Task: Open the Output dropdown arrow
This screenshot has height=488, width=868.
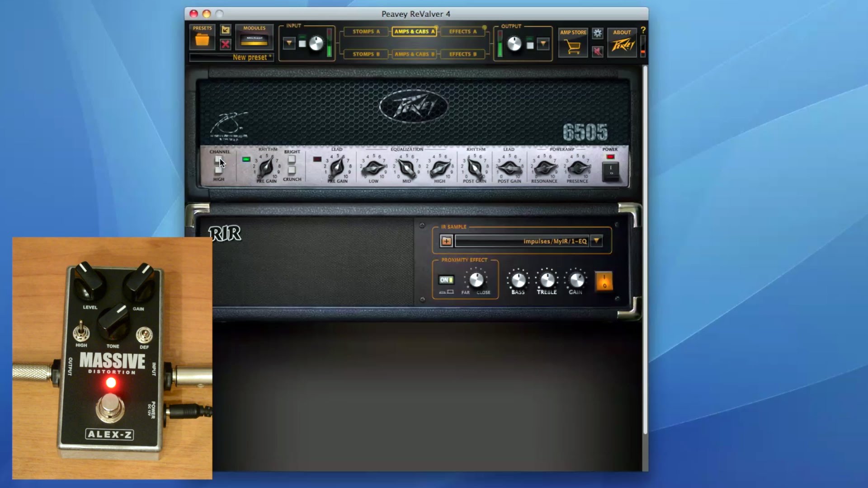Action: point(543,44)
